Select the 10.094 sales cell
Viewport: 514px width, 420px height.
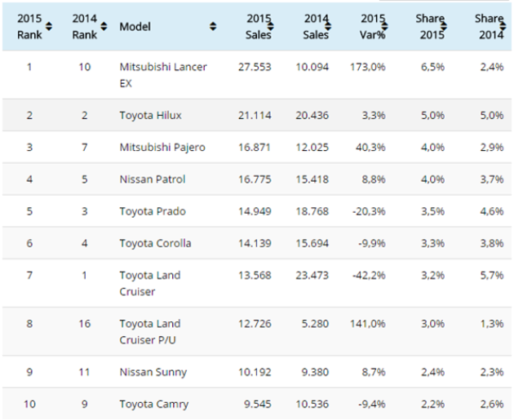click(x=312, y=67)
